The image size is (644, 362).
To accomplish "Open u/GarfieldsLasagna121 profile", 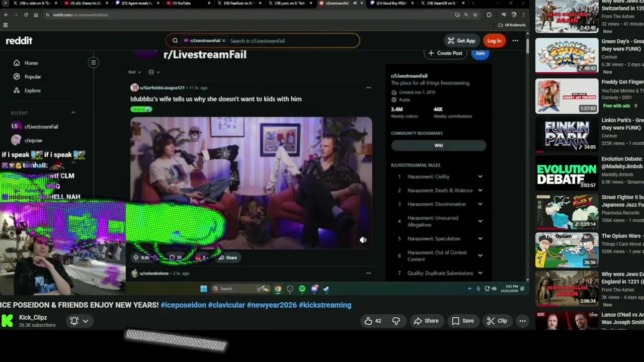I will [x=162, y=87].
